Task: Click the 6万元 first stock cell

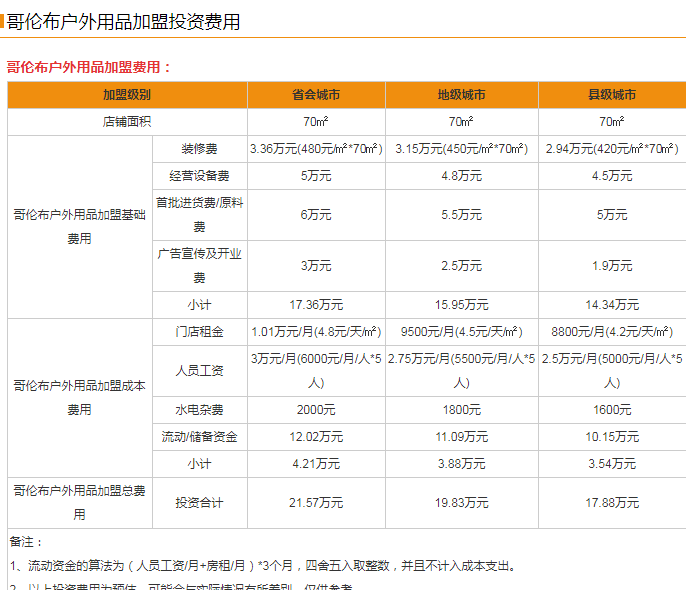Action: [316, 215]
